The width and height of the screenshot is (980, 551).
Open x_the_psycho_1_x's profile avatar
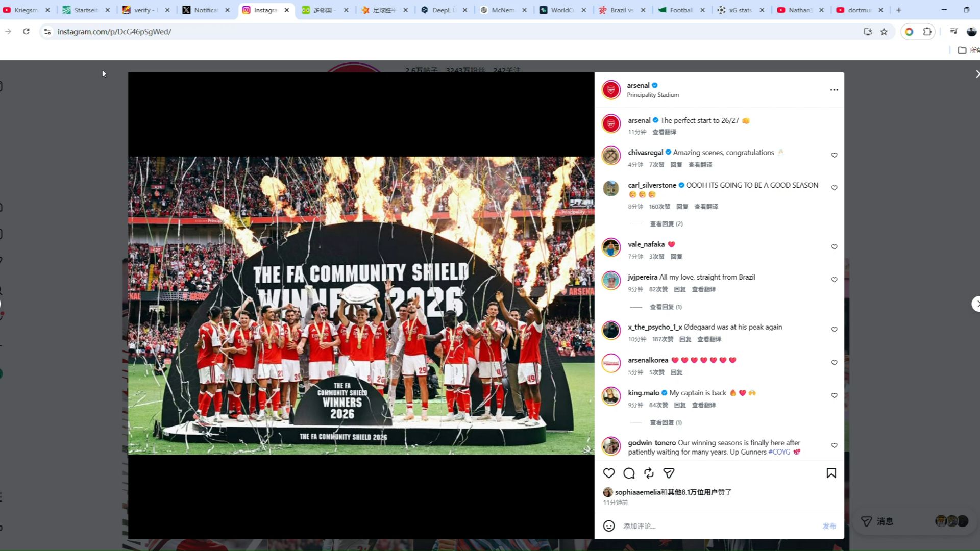coord(611,330)
